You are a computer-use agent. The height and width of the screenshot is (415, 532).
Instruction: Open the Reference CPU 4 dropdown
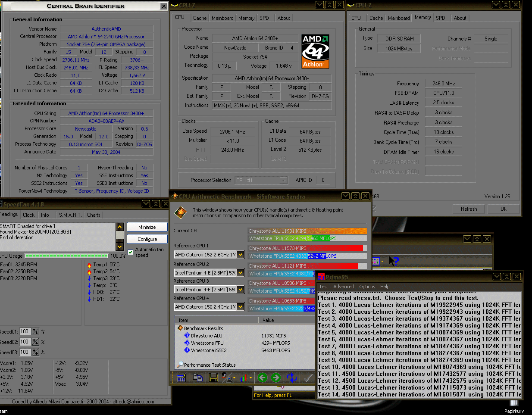pyautogui.click(x=241, y=307)
